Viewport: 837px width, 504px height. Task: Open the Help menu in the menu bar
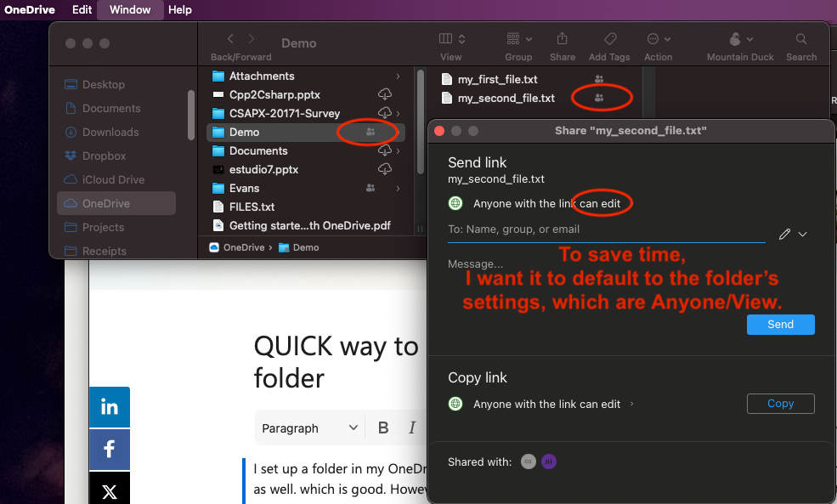(x=179, y=9)
